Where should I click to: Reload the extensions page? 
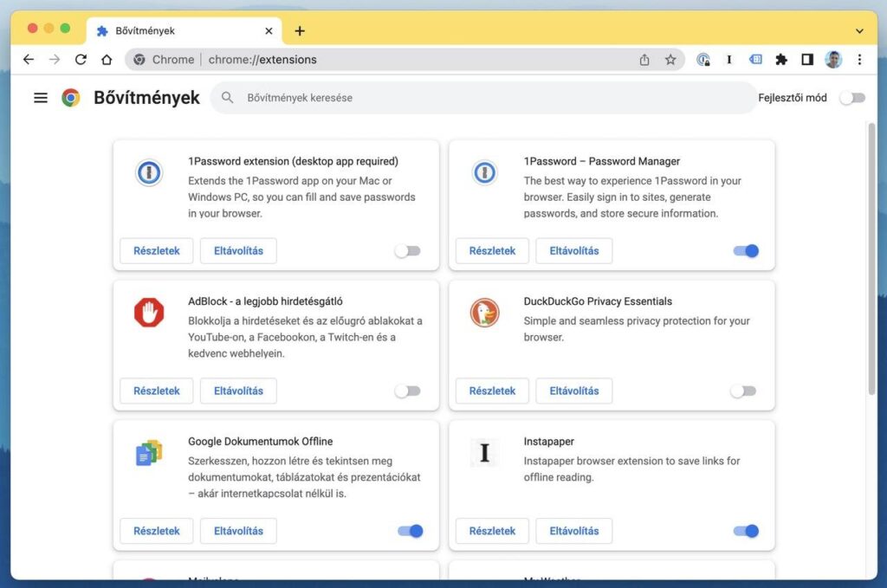tap(81, 60)
